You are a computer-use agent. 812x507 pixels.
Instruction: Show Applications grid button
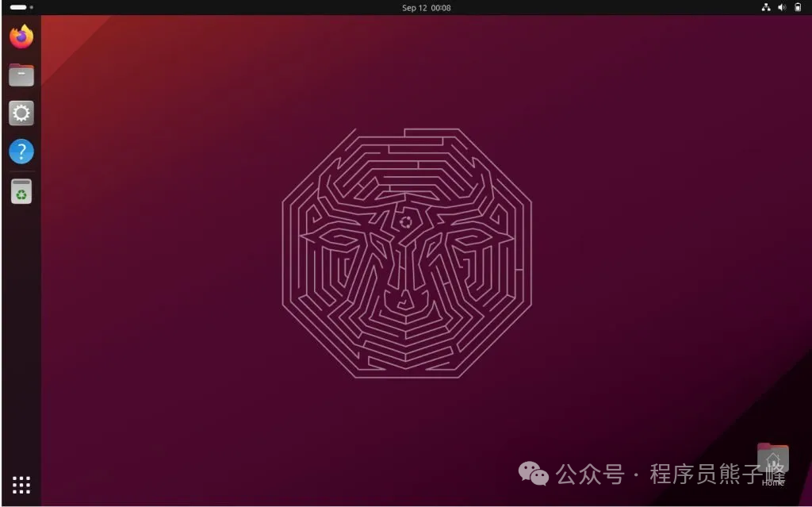[21, 485]
